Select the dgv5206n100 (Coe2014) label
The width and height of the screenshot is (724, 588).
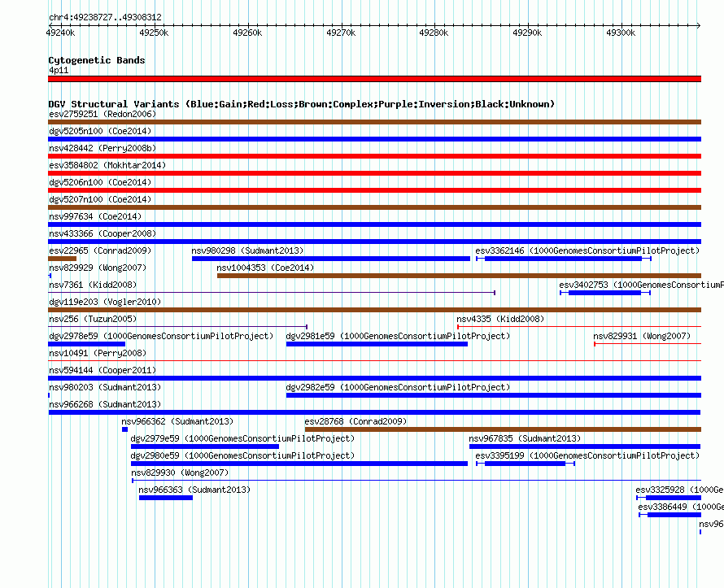[100, 182]
